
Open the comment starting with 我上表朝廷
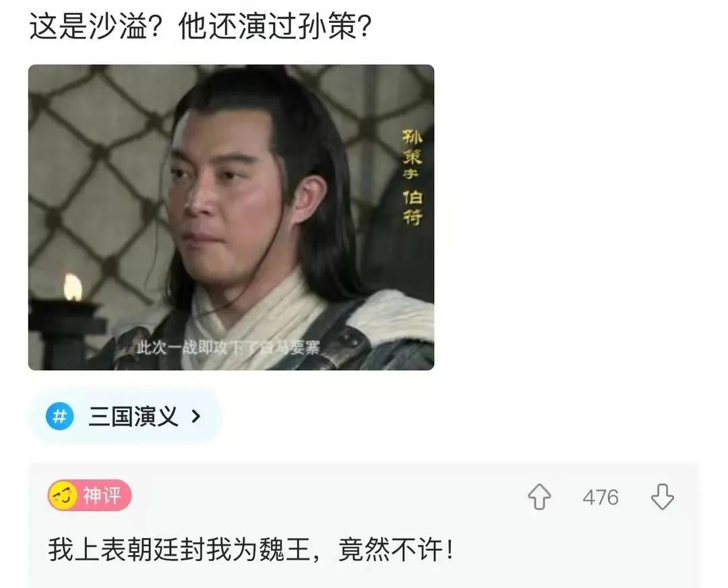point(251,550)
